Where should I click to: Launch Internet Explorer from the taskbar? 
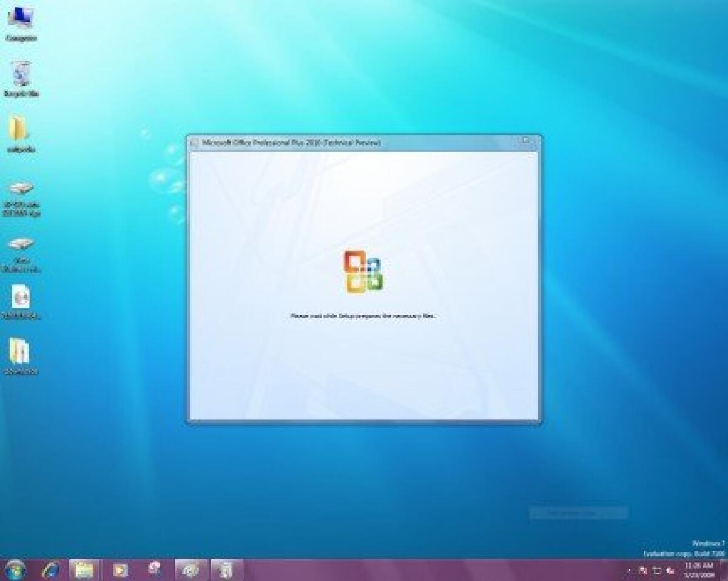click(50, 569)
